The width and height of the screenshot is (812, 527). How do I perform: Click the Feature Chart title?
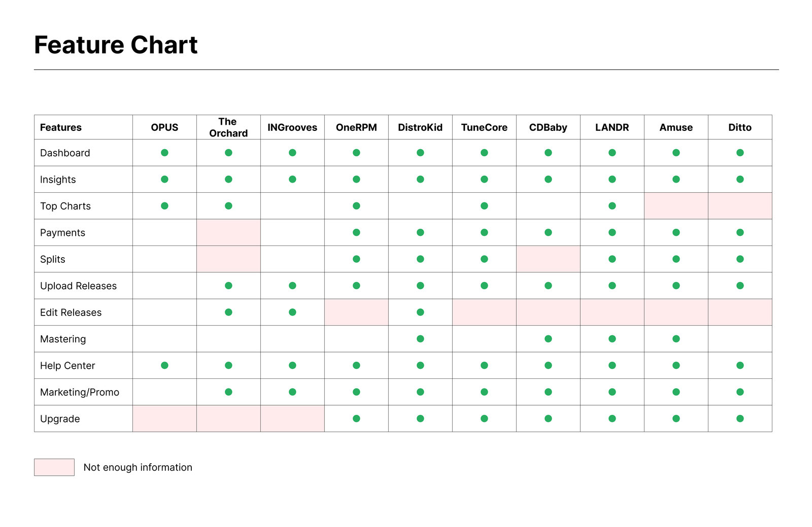click(116, 45)
